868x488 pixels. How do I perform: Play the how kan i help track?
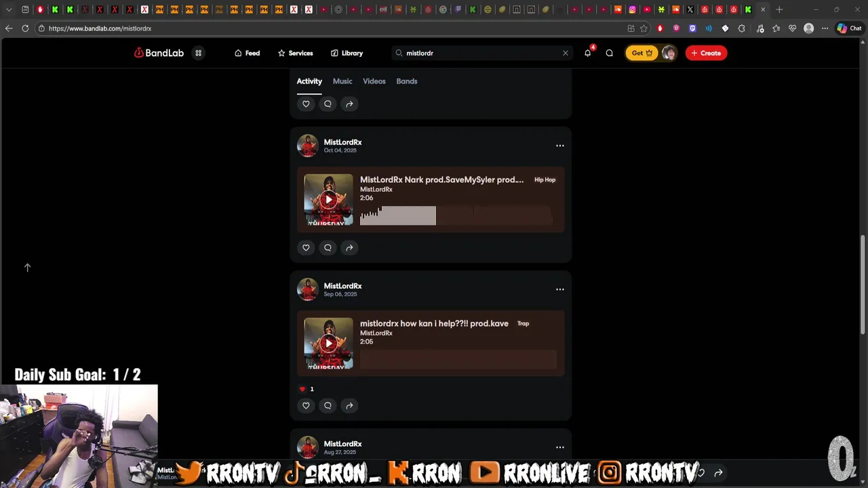(328, 343)
